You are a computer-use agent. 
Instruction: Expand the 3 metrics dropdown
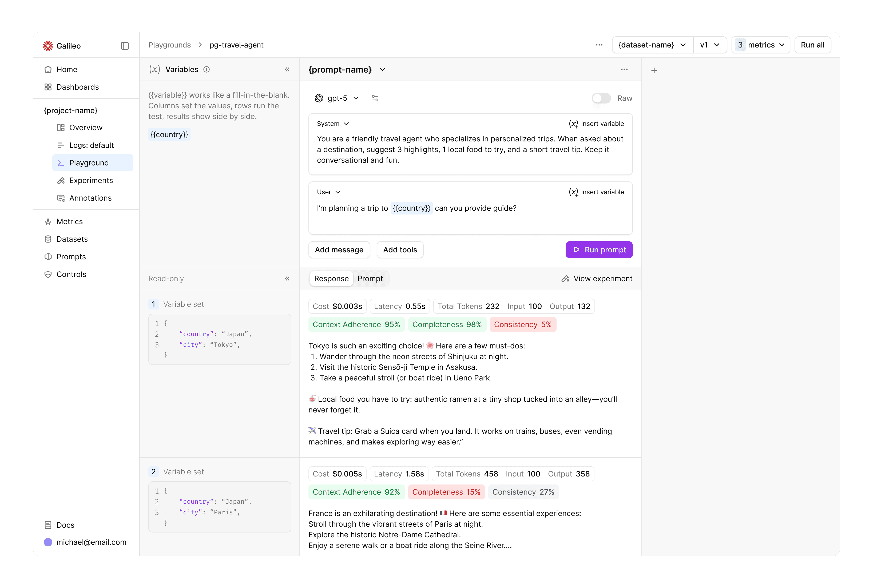[x=760, y=45]
